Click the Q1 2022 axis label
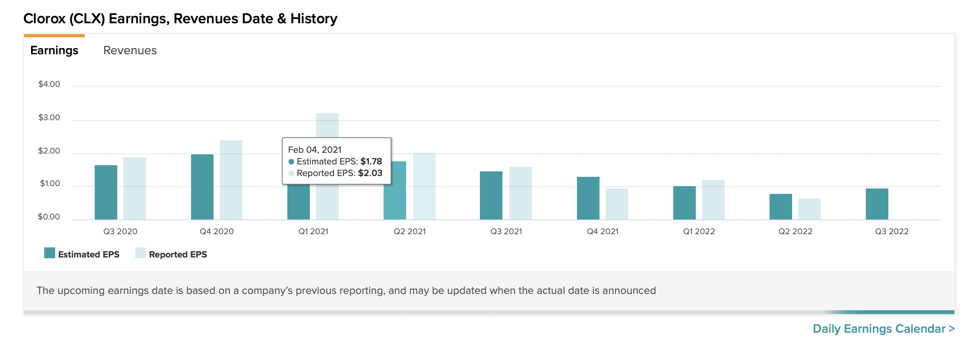This screenshot has width=980, height=349. pos(699,232)
